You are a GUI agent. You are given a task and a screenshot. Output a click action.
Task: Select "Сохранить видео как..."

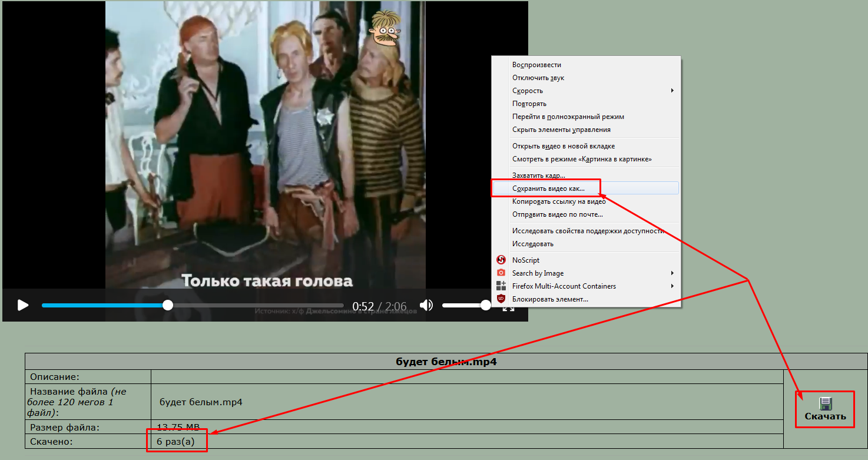[x=548, y=188]
